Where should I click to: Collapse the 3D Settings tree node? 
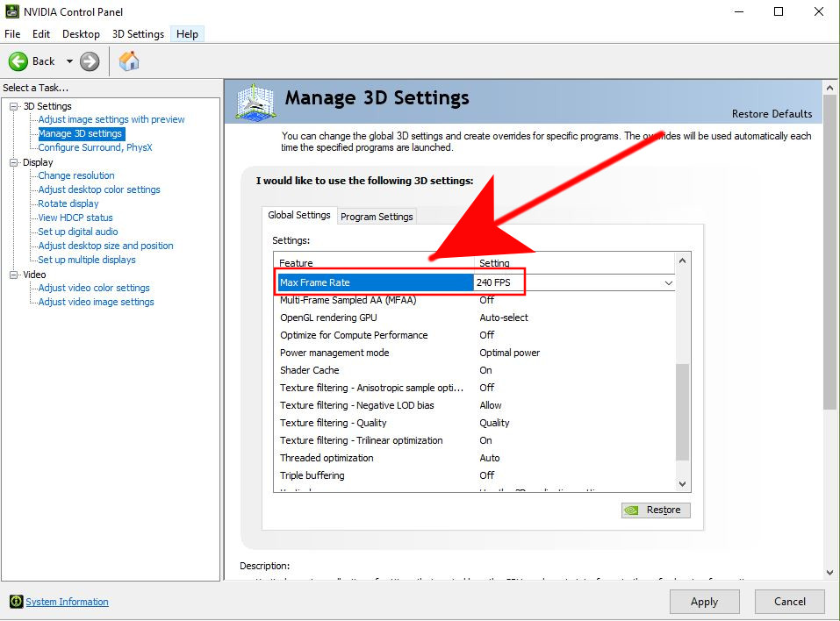13,106
